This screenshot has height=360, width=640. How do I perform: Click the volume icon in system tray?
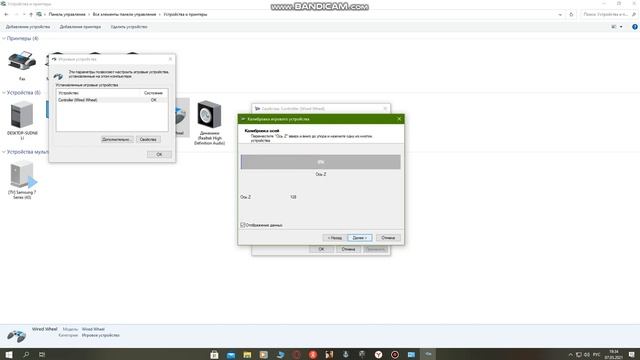[587, 354]
